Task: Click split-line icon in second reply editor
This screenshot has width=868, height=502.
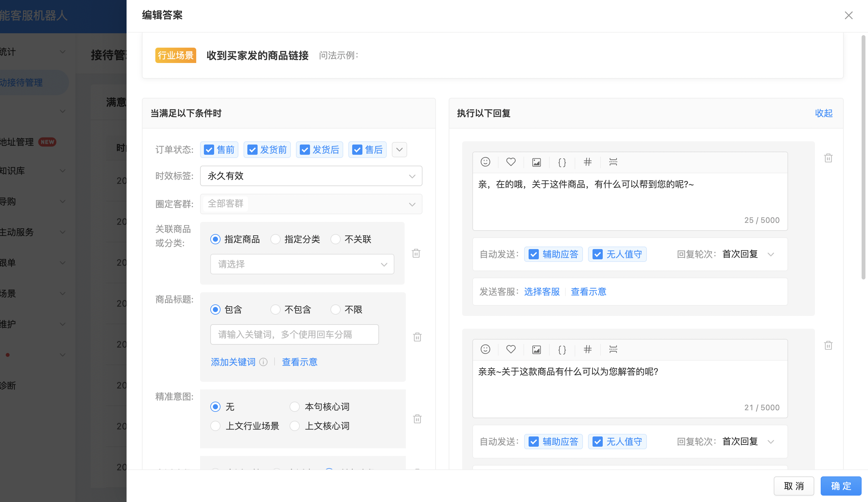Action: click(x=613, y=349)
